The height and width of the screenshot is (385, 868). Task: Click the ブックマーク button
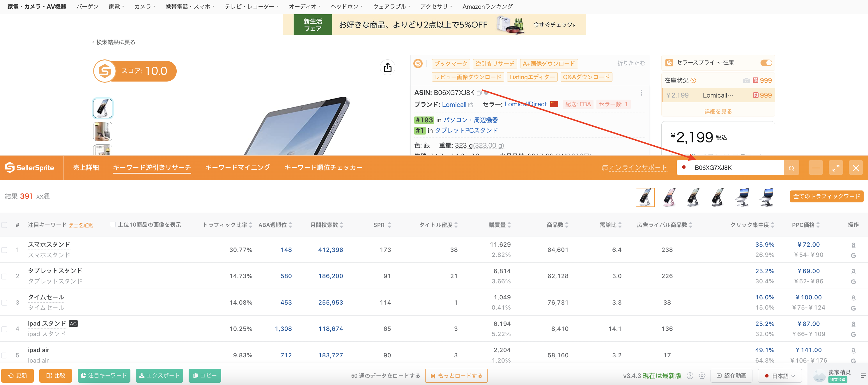pyautogui.click(x=451, y=63)
